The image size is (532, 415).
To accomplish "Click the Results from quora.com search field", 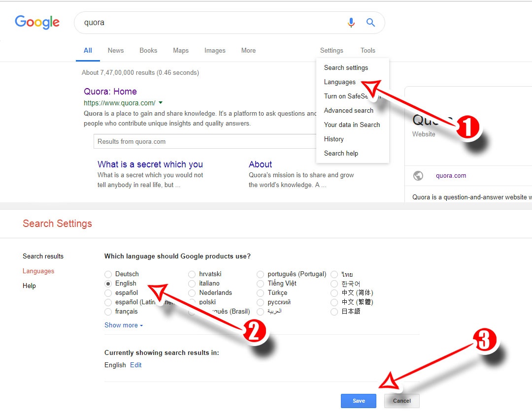I will click(205, 141).
